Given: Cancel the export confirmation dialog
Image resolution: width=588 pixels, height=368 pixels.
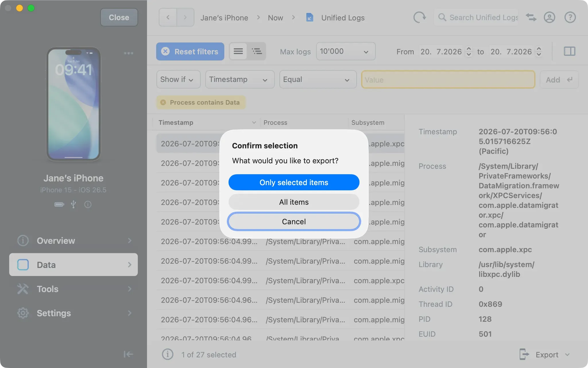Looking at the screenshot, I should click(294, 221).
